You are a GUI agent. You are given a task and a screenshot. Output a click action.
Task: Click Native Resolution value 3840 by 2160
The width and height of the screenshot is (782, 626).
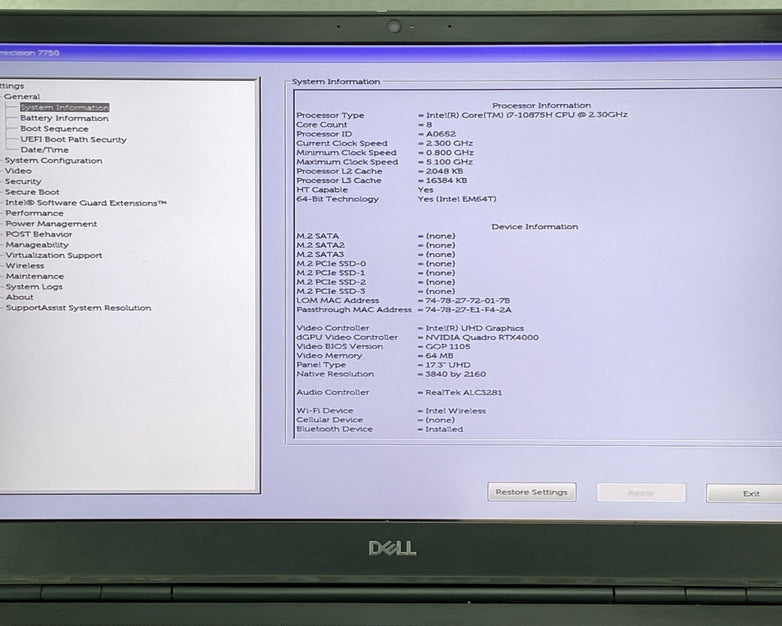455,374
